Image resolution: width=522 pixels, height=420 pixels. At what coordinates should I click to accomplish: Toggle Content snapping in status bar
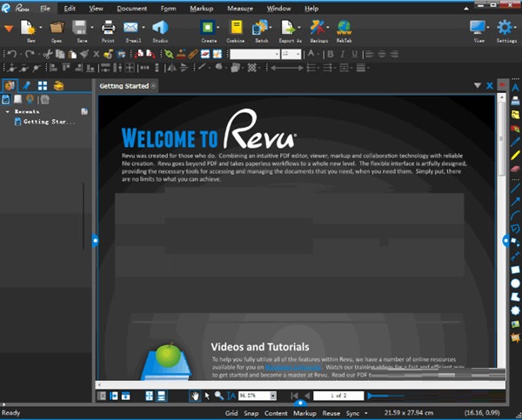[276, 413]
